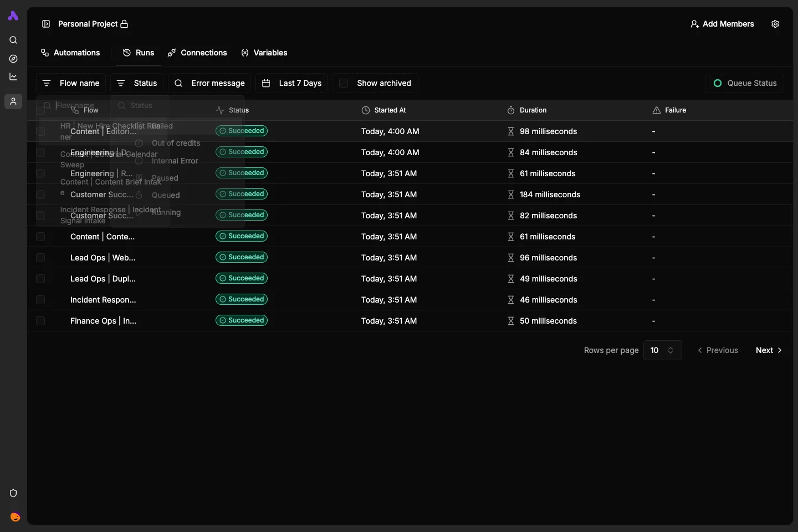This screenshot has height=532, width=798.
Task: Click the warning triangle in Failure header
Action: [x=657, y=110]
